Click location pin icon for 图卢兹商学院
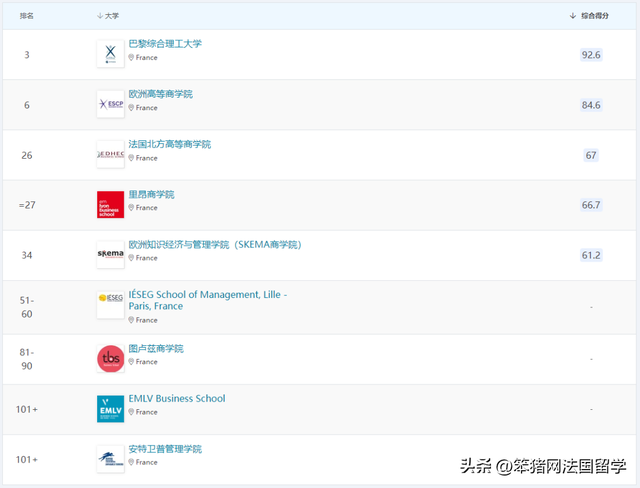640x488 pixels. point(131,362)
